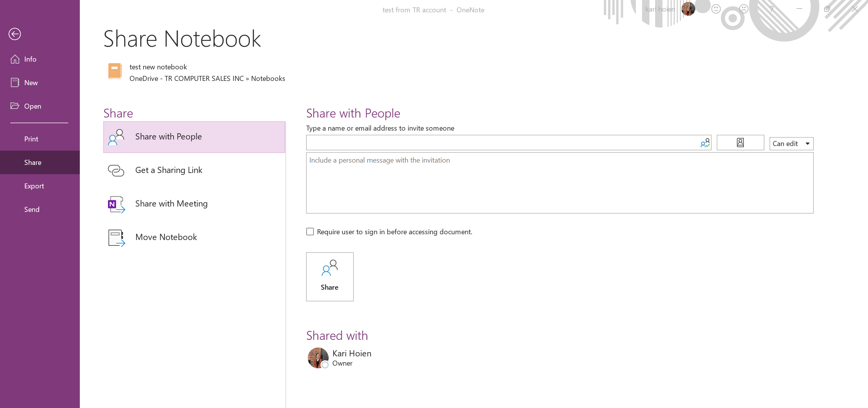
Task: Send a frown feedback
Action: (744, 9)
